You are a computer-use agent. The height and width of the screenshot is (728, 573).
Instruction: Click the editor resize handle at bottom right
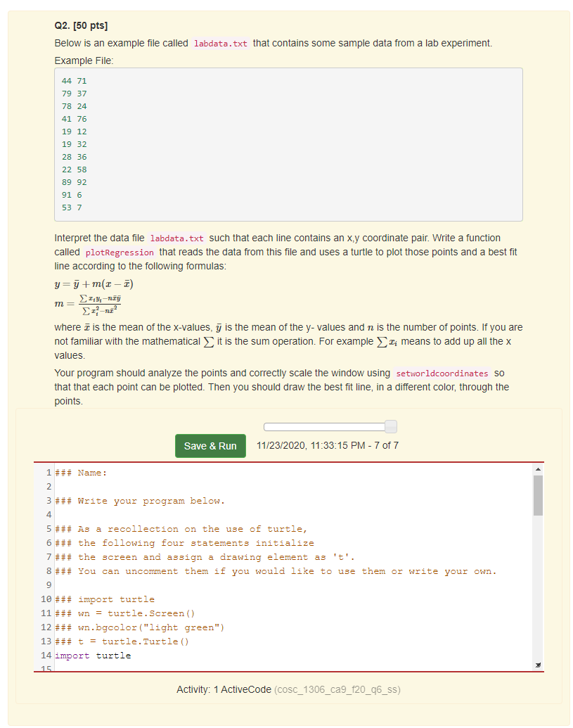(538, 665)
